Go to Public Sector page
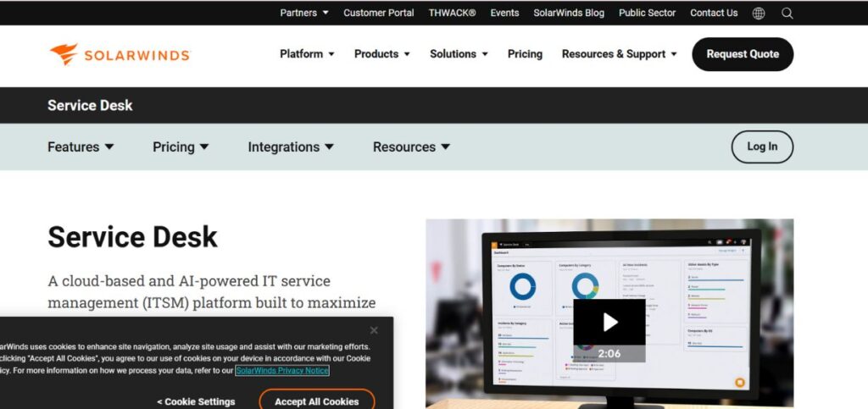Viewport: 868px width, 409px height. click(647, 13)
